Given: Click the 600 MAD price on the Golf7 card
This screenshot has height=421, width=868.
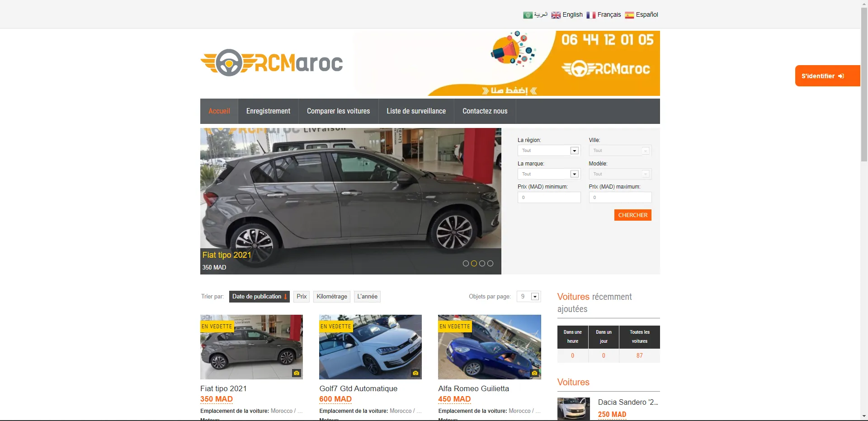Looking at the screenshot, I should [x=335, y=399].
